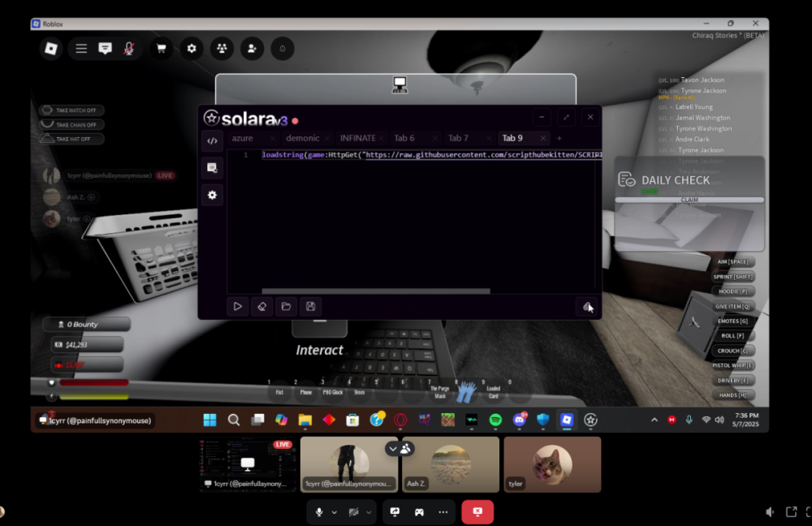
Task: Click the AIM [SPACE] game button
Action: (x=732, y=262)
